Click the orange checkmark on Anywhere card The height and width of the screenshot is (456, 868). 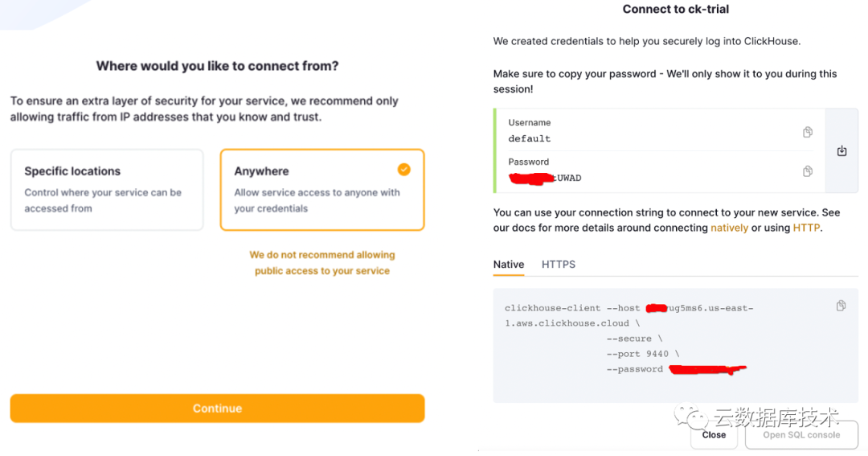click(x=403, y=170)
